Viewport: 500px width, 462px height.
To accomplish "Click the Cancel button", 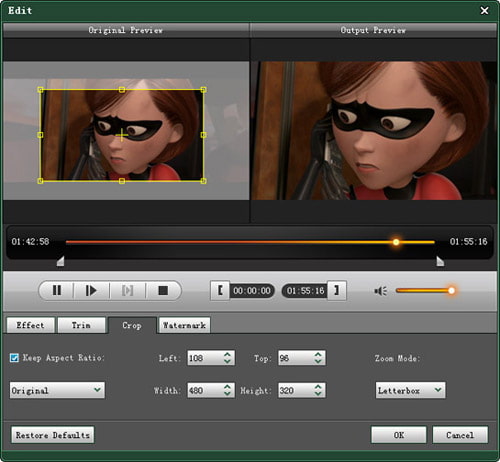I will click(x=460, y=435).
